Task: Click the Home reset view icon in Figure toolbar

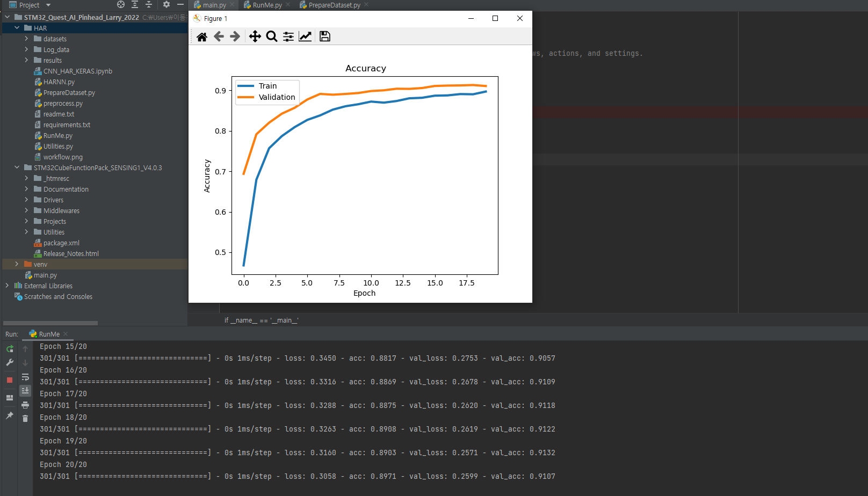Action: tap(202, 37)
